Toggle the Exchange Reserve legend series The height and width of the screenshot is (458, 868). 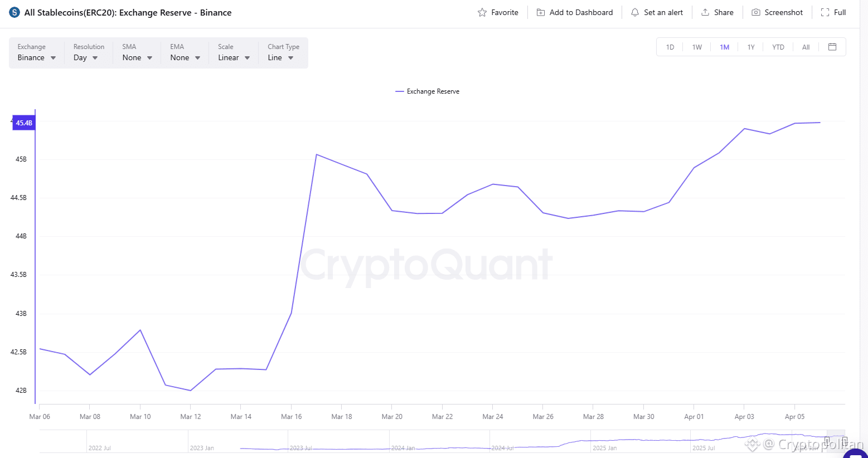point(428,91)
